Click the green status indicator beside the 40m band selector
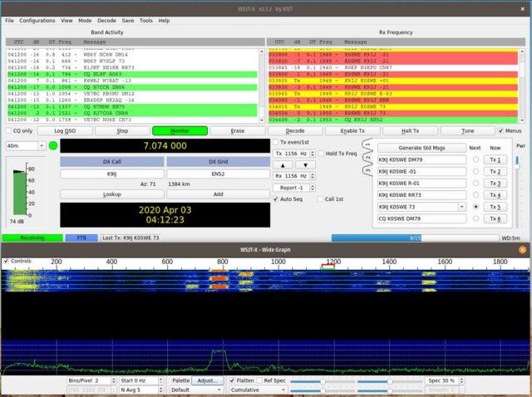The height and width of the screenshot is (397, 532). click(53, 146)
